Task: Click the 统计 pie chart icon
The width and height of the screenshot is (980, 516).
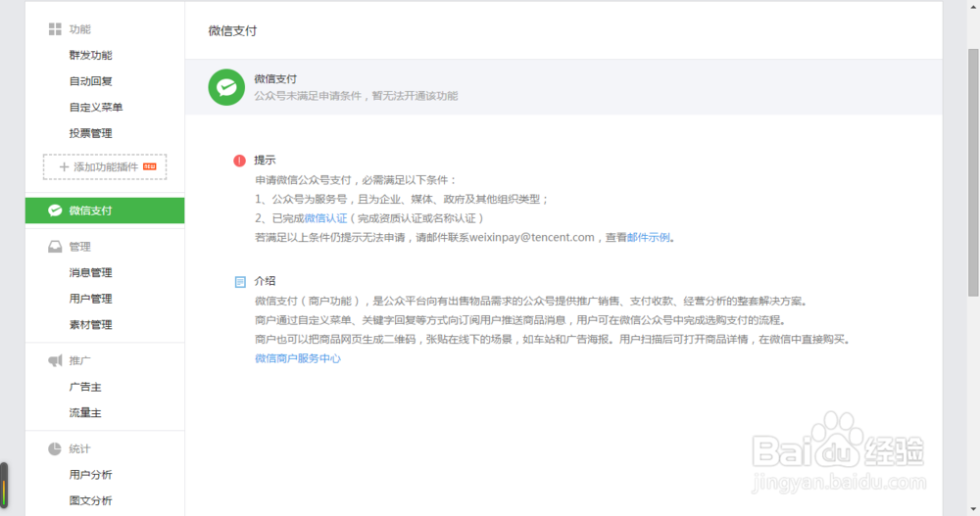Action: click(x=55, y=448)
